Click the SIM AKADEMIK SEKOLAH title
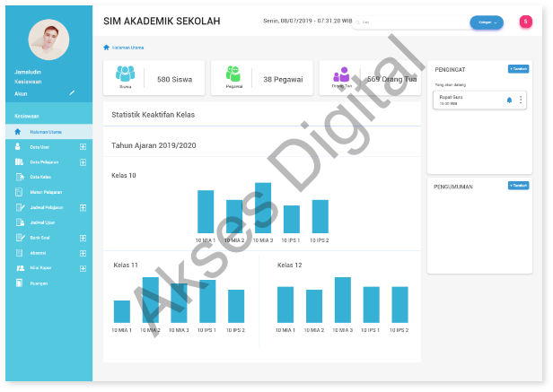Image resolution: width=553 pixels, height=392 pixels. (162, 22)
